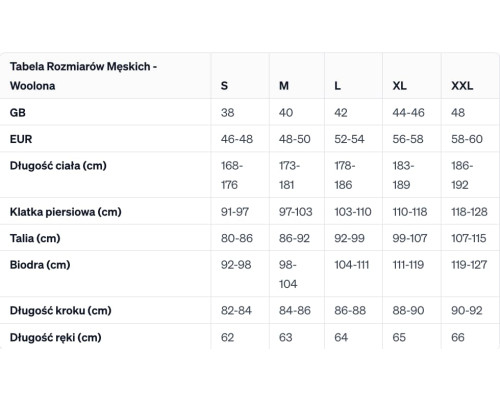Select the M size column header
Screen dimensions: 500x400
click(x=284, y=86)
